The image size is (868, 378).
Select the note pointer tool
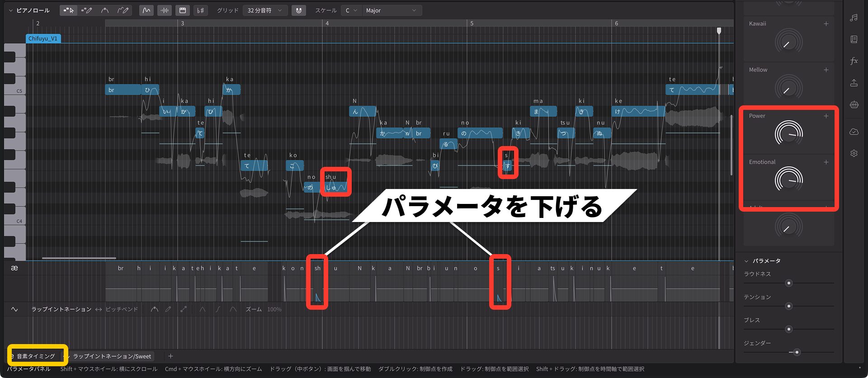(69, 10)
